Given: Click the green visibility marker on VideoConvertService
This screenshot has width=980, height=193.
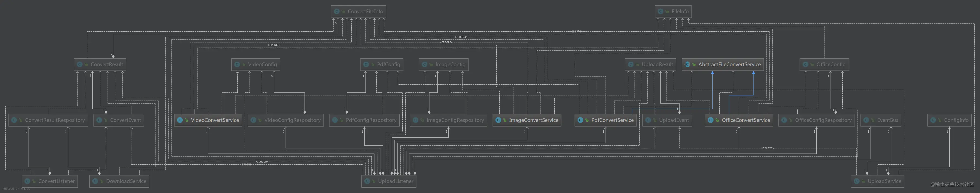Looking at the screenshot, I should [x=187, y=121].
